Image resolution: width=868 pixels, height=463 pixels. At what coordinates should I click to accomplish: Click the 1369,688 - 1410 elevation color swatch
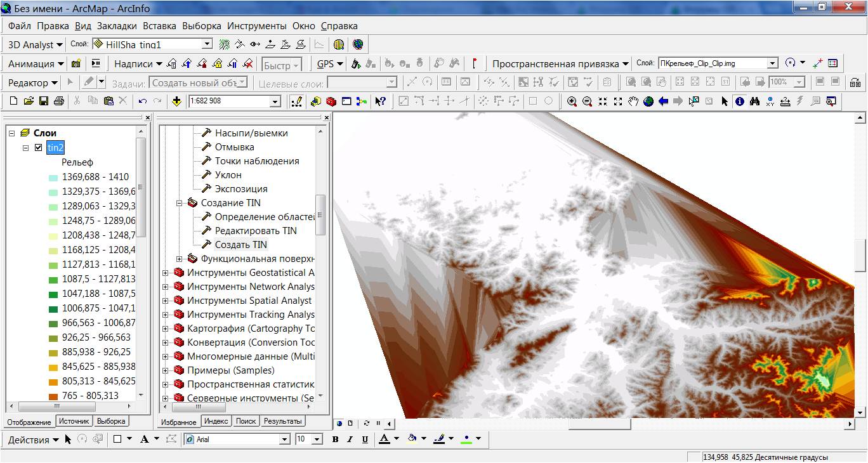[x=53, y=178]
